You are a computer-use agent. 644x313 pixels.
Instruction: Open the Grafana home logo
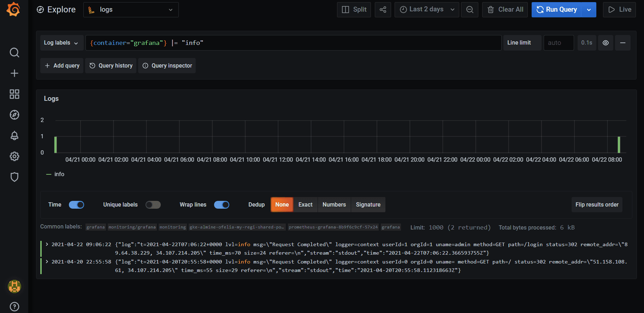click(x=14, y=9)
